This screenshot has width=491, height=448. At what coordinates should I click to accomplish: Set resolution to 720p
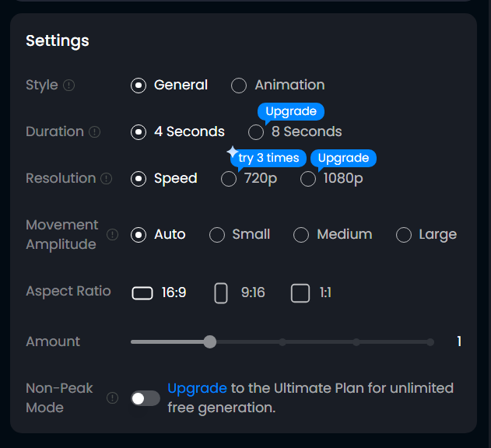[x=229, y=179]
